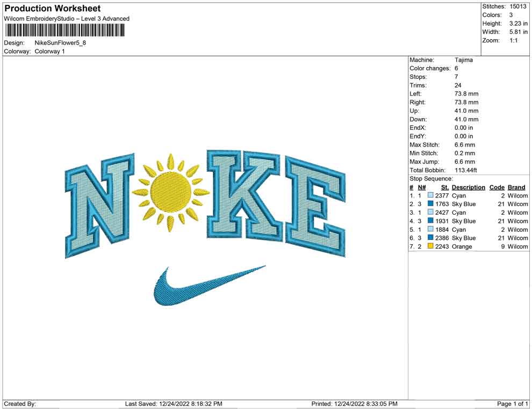The width and height of the screenshot is (532, 409).
Task: Click the 'St.' column header
Action: coord(445,187)
